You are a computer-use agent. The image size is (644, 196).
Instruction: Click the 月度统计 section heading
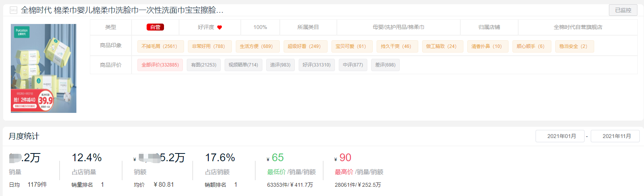24,136
